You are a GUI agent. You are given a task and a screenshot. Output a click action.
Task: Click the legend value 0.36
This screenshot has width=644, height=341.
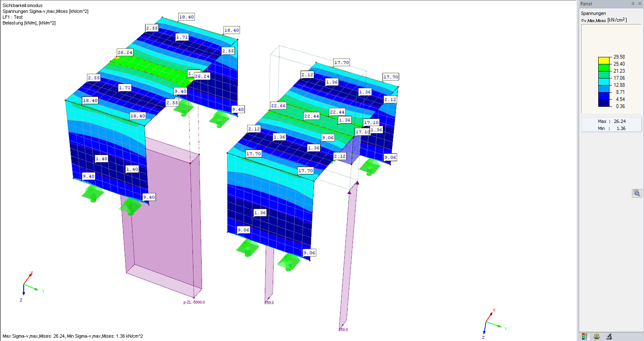click(x=620, y=106)
